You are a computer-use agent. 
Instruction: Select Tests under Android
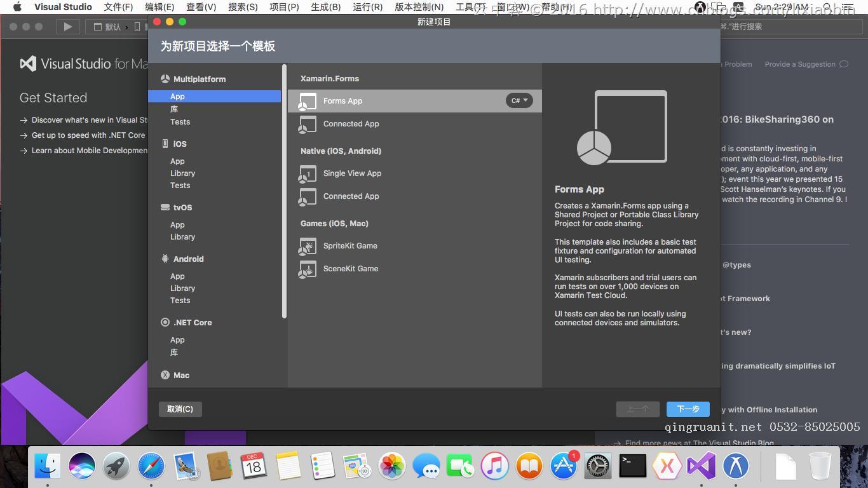pyautogui.click(x=180, y=301)
